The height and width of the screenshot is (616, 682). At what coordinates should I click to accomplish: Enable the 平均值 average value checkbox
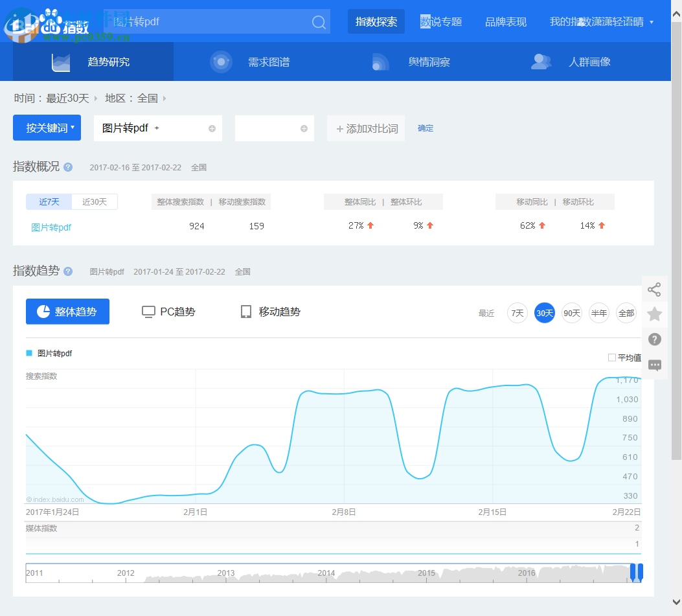point(611,357)
